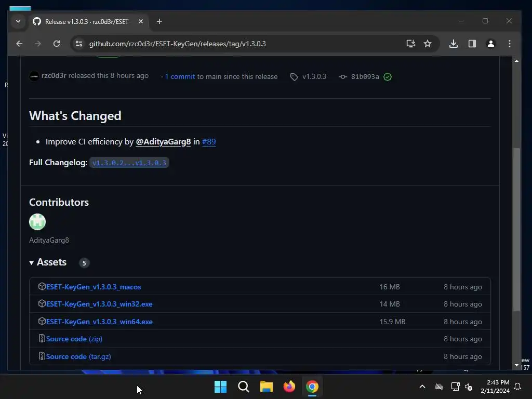
Task: Collapse the Assets section
Action: click(48, 262)
